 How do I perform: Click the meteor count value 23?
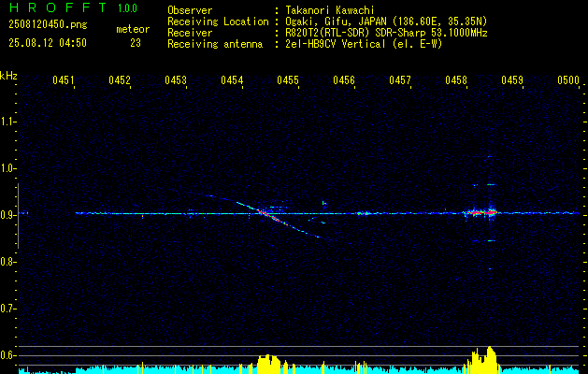point(136,43)
